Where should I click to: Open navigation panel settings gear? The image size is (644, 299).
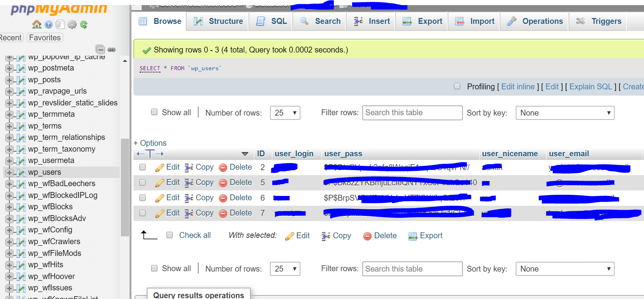click(x=72, y=25)
